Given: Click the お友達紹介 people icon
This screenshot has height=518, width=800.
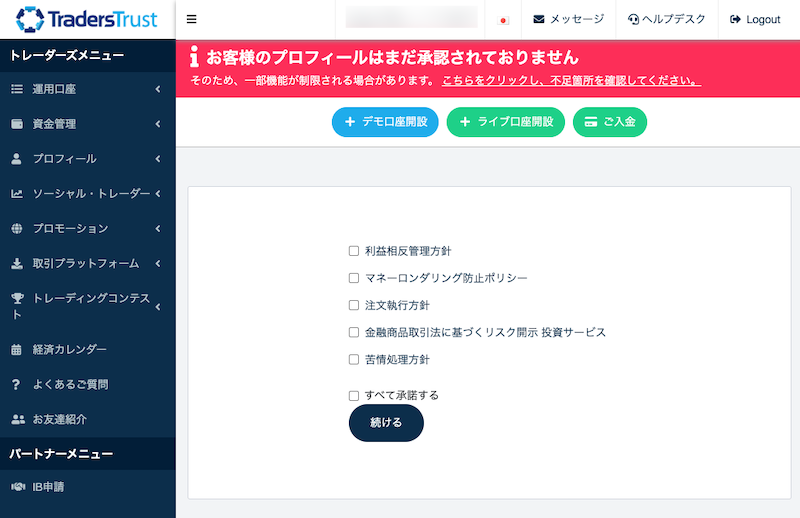Looking at the screenshot, I should (x=16, y=419).
